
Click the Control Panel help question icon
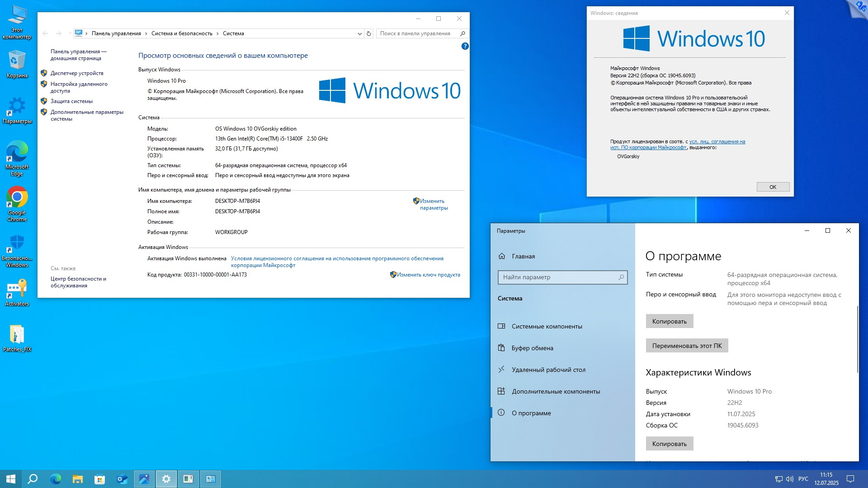[465, 46]
